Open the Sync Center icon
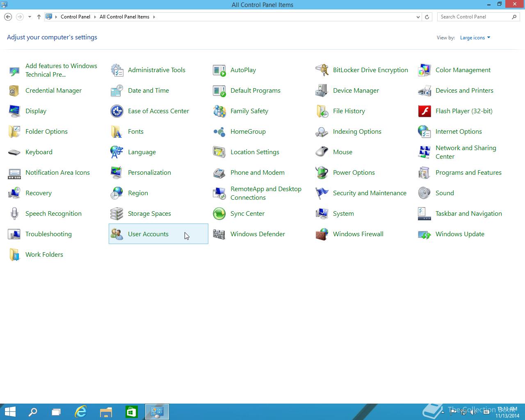This screenshot has height=420, width=525. pyautogui.click(x=219, y=214)
